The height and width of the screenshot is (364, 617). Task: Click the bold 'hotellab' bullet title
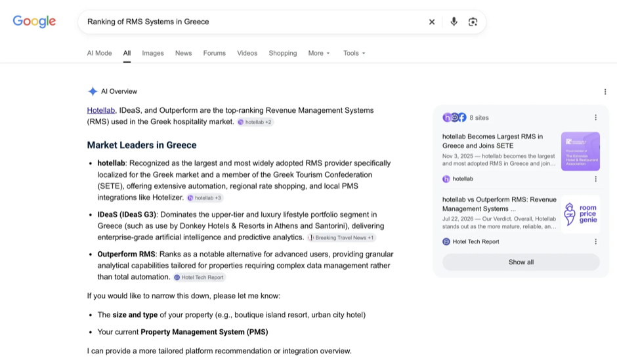point(111,163)
